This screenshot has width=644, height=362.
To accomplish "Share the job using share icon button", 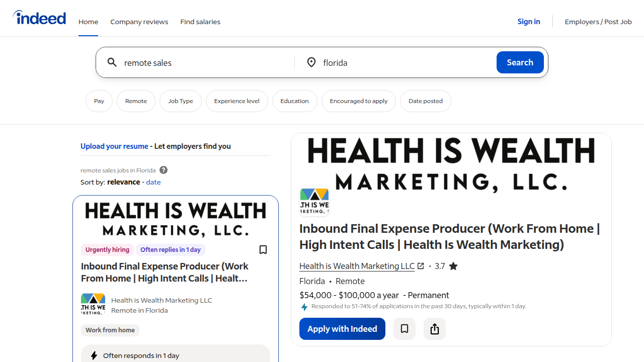I will coord(435,329).
